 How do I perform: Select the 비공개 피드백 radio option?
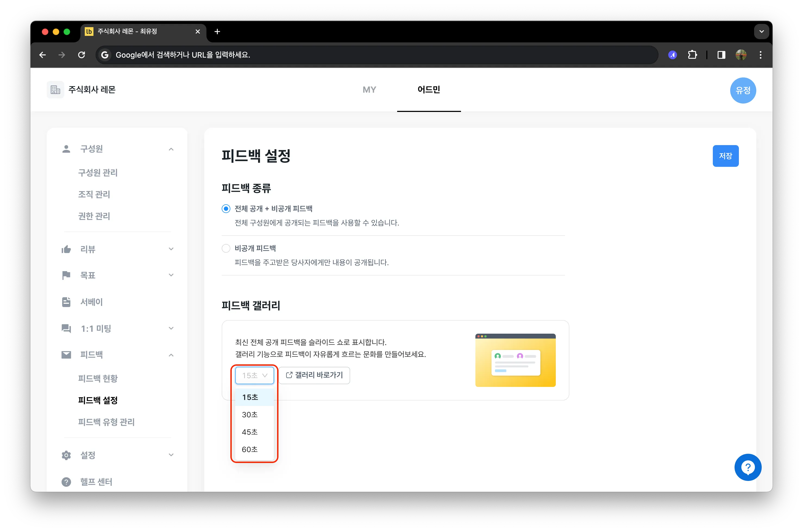(x=226, y=248)
